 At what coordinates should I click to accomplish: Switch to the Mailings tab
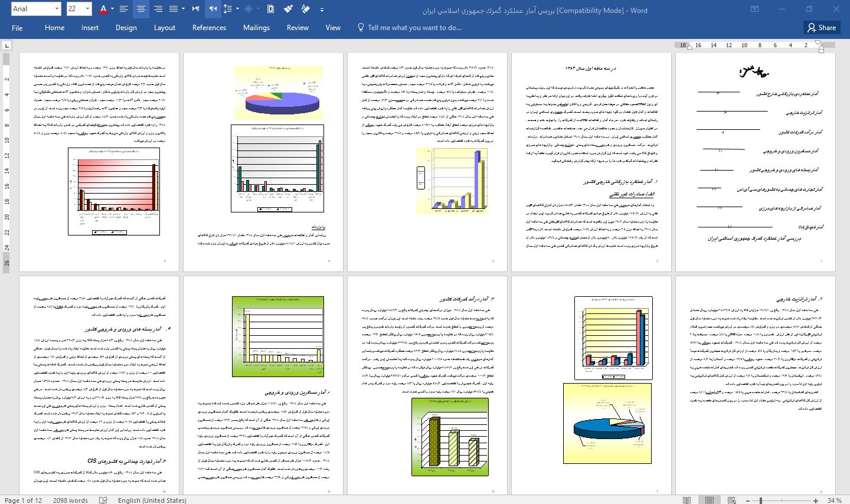click(x=256, y=28)
